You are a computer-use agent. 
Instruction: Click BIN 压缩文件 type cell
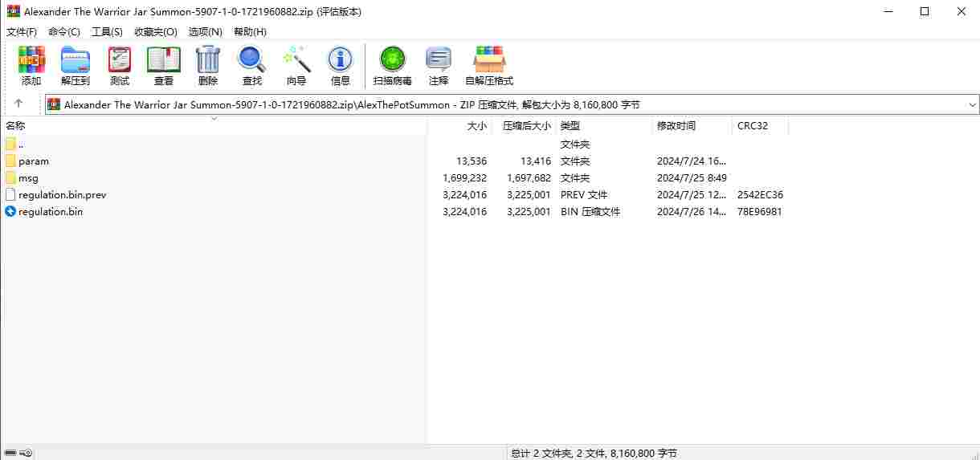pos(590,211)
